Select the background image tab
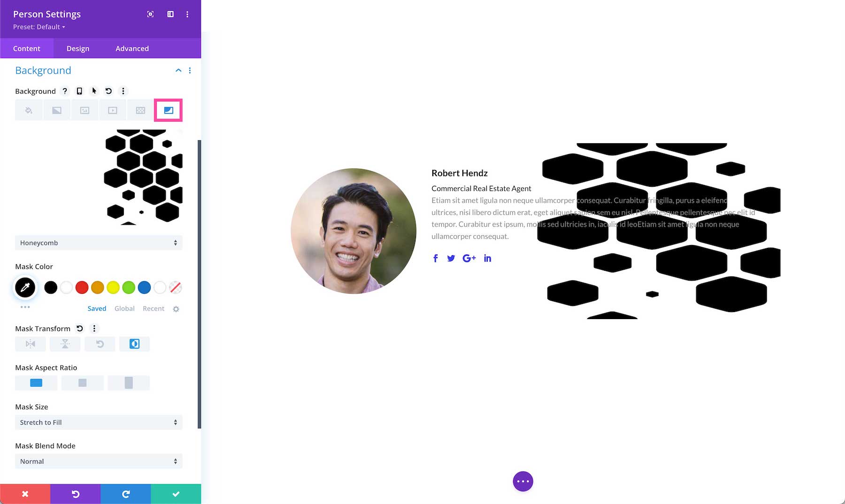 click(84, 110)
